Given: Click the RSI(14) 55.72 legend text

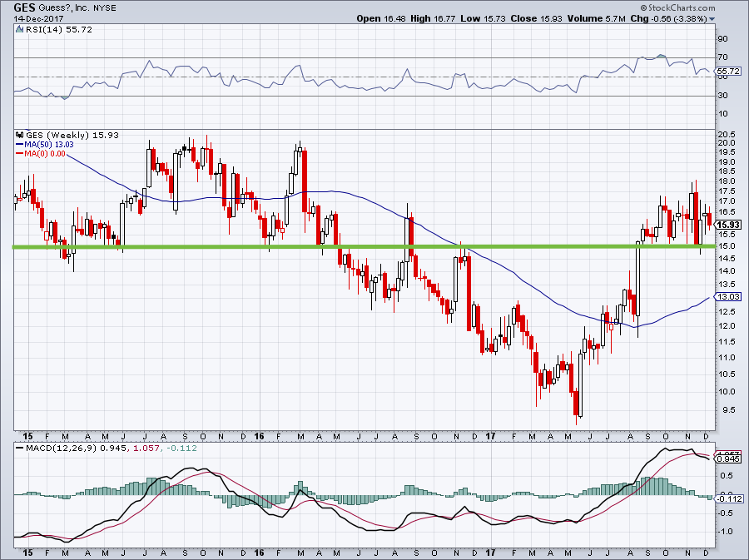Looking at the screenshot, I should pos(59,30).
